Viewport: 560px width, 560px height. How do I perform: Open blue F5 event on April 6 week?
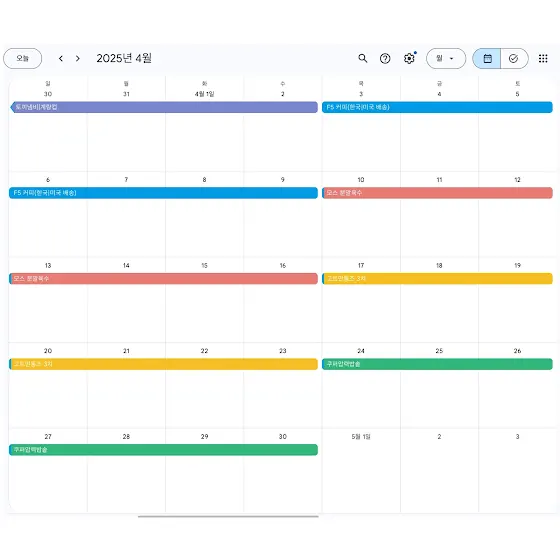(x=163, y=193)
